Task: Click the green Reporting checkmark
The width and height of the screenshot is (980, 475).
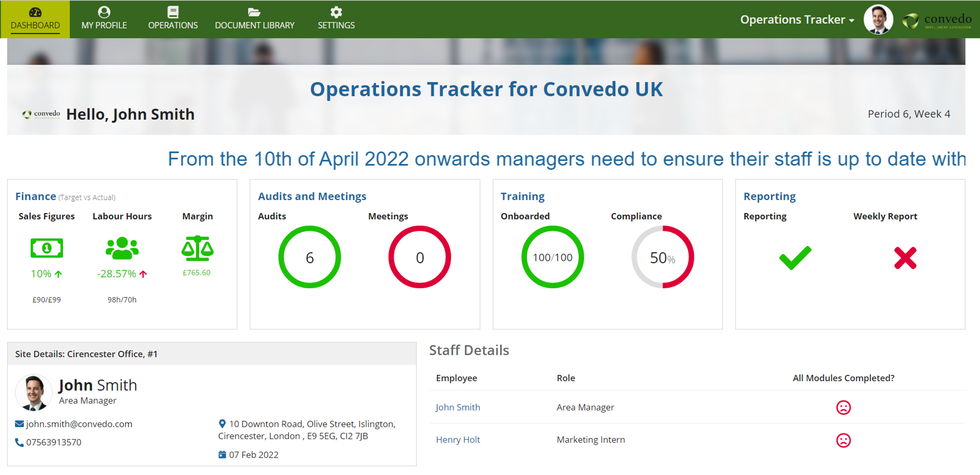Action: (x=795, y=258)
